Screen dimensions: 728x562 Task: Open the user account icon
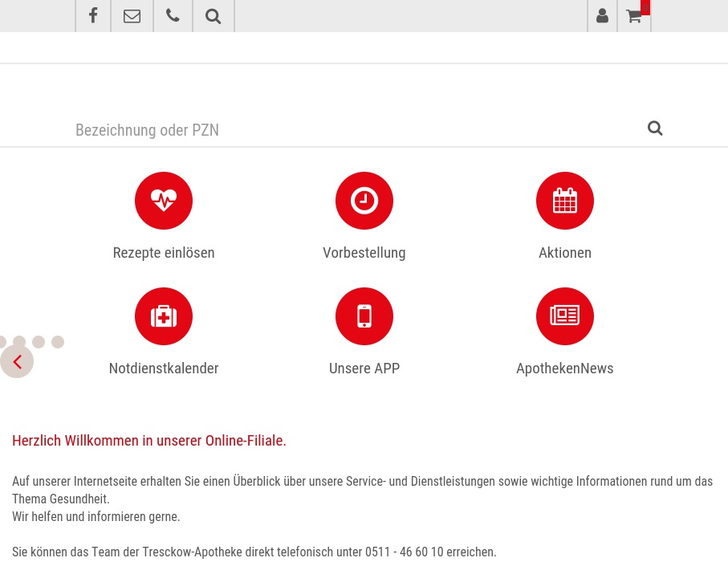pos(602,16)
